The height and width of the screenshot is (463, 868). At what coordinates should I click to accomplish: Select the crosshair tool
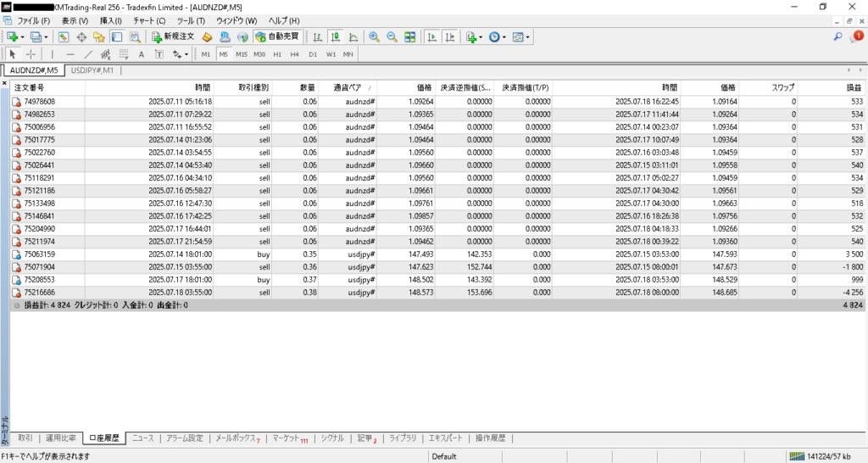pyautogui.click(x=31, y=54)
